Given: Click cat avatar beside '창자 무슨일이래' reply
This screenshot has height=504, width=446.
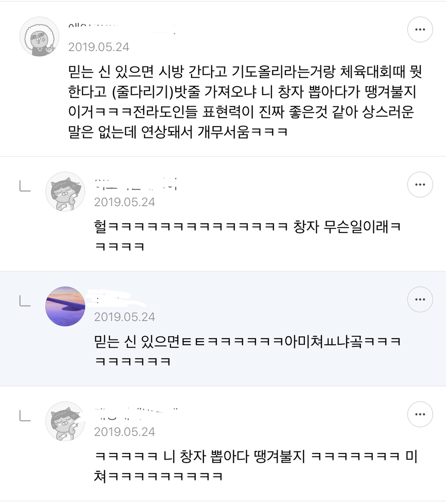Looking at the screenshot, I should click(65, 192).
